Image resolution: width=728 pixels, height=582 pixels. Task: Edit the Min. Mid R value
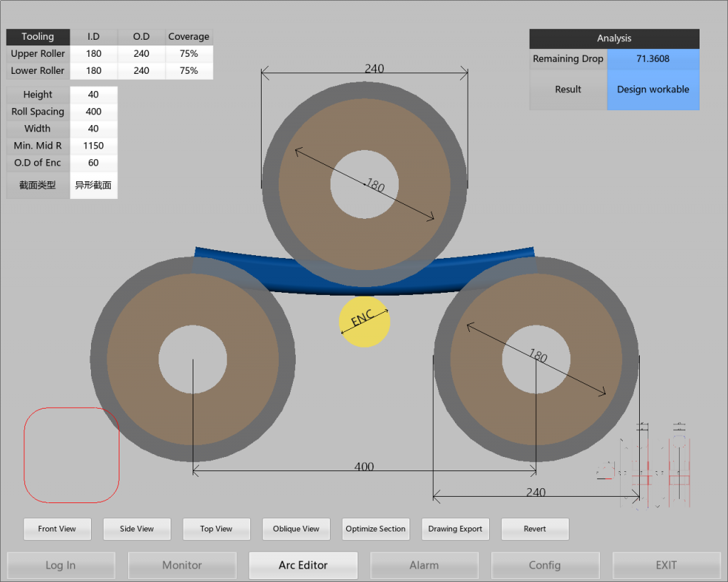93,146
